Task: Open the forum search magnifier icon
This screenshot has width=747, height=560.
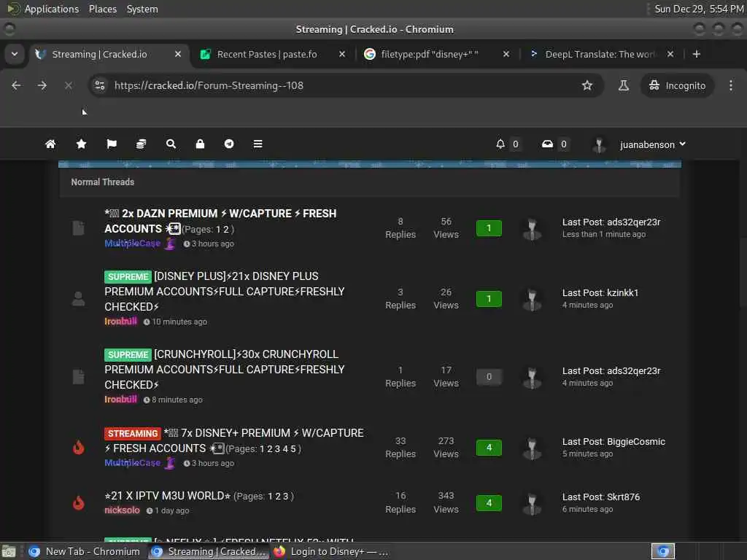Action: pos(171,144)
